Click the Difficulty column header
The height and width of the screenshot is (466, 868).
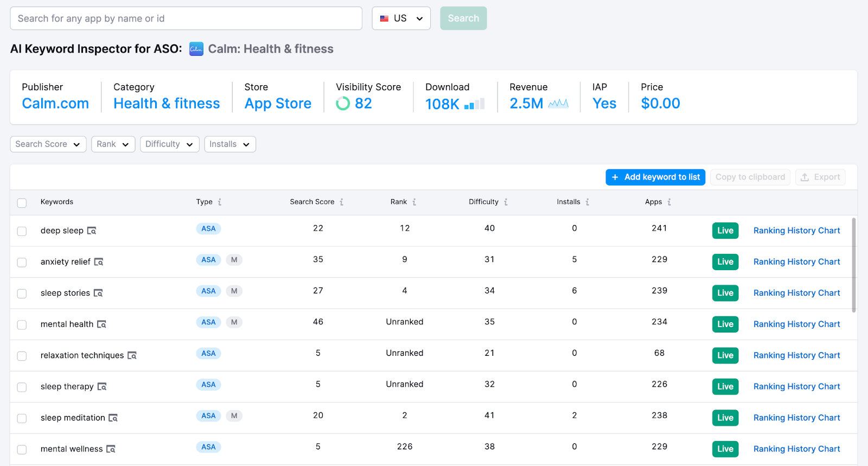pos(483,202)
